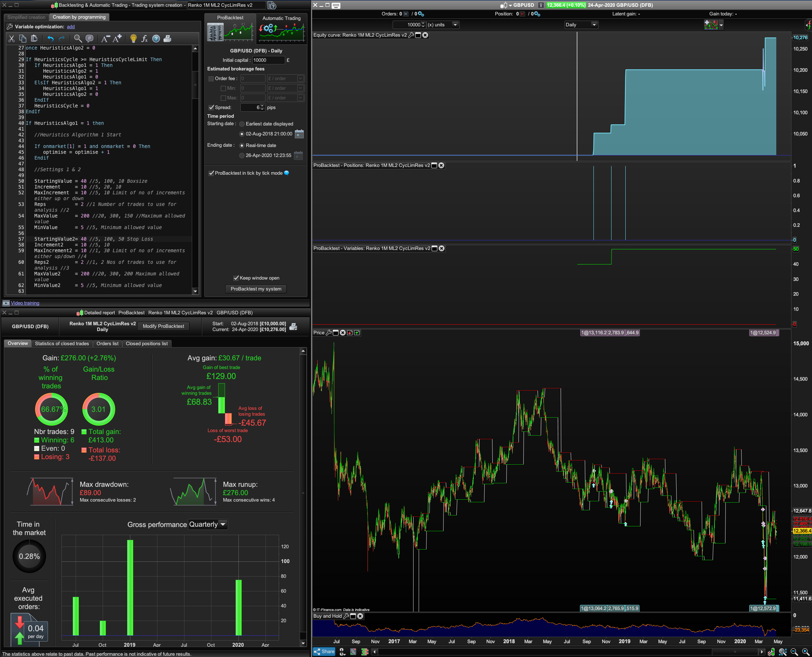Switch to Statistics of closed trades tab
Viewport: 812px width, 657px height.
pyautogui.click(x=62, y=344)
